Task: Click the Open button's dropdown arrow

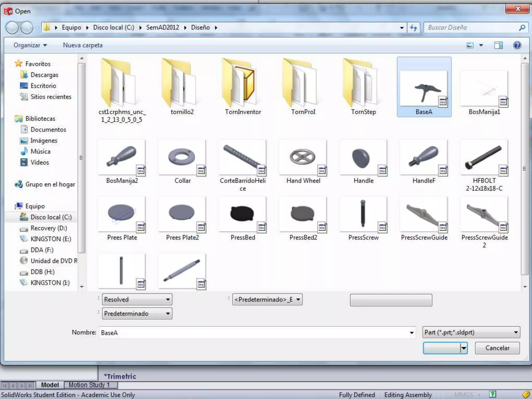Action: tap(464, 348)
